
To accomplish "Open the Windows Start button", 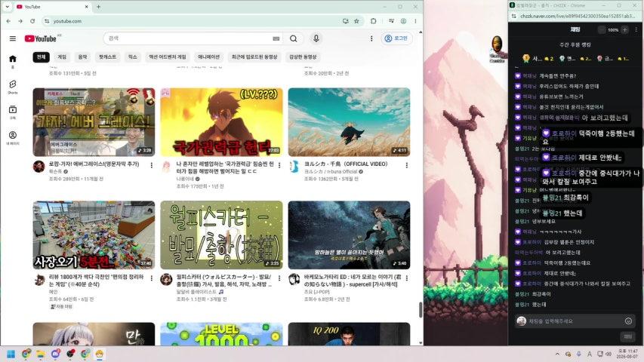I will coord(11,354).
